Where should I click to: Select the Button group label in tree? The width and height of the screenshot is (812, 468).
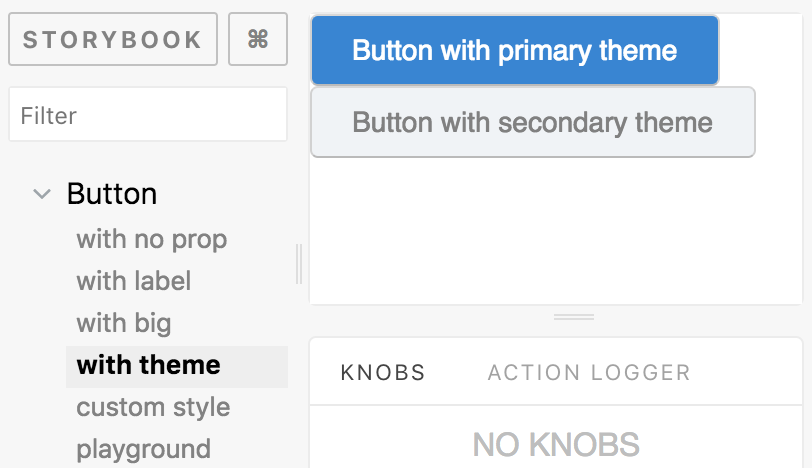(x=112, y=194)
